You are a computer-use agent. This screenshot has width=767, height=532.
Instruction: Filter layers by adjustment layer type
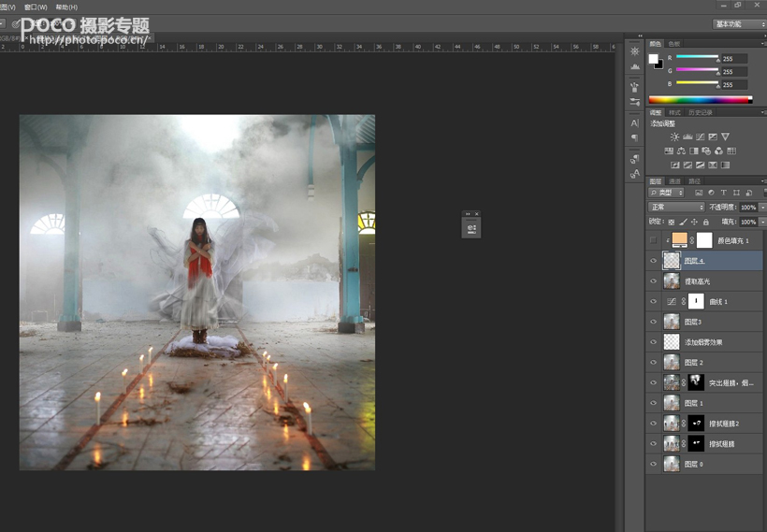point(711,193)
